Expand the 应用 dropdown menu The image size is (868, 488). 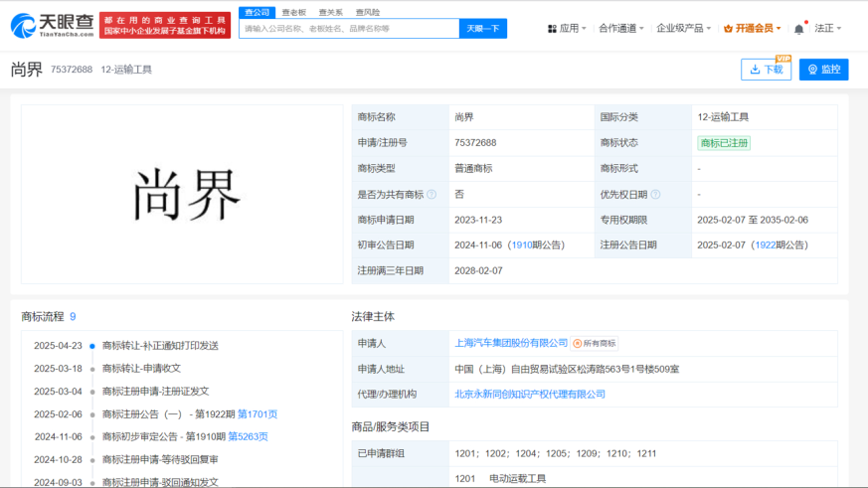[x=567, y=28]
